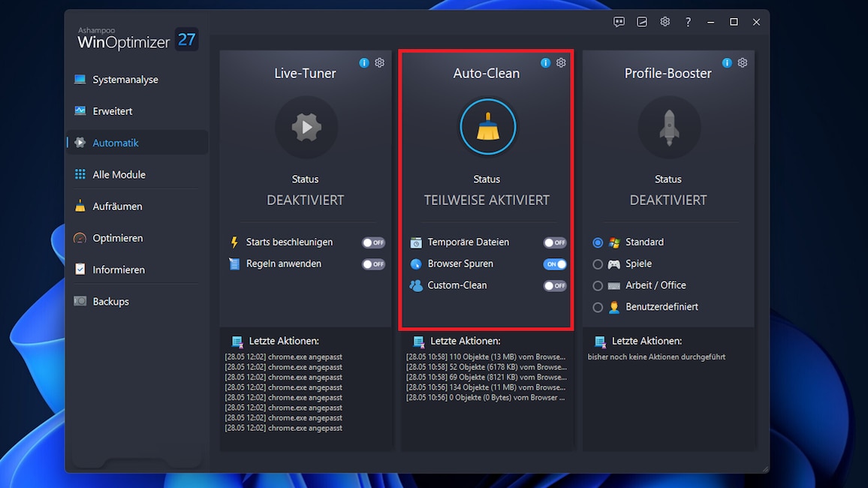Click the Profile-Booster info icon

click(x=727, y=62)
